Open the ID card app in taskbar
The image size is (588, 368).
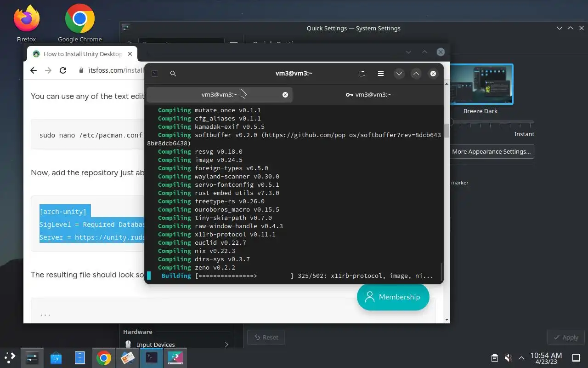(128, 357)
